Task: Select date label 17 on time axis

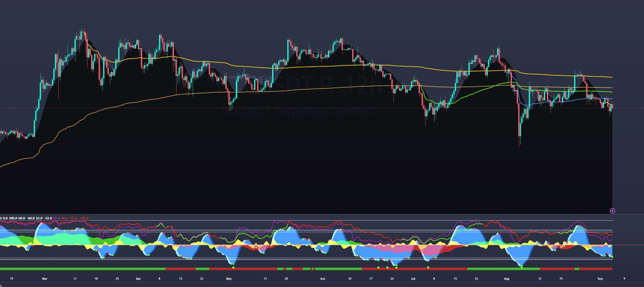Action: click(371, 279)
